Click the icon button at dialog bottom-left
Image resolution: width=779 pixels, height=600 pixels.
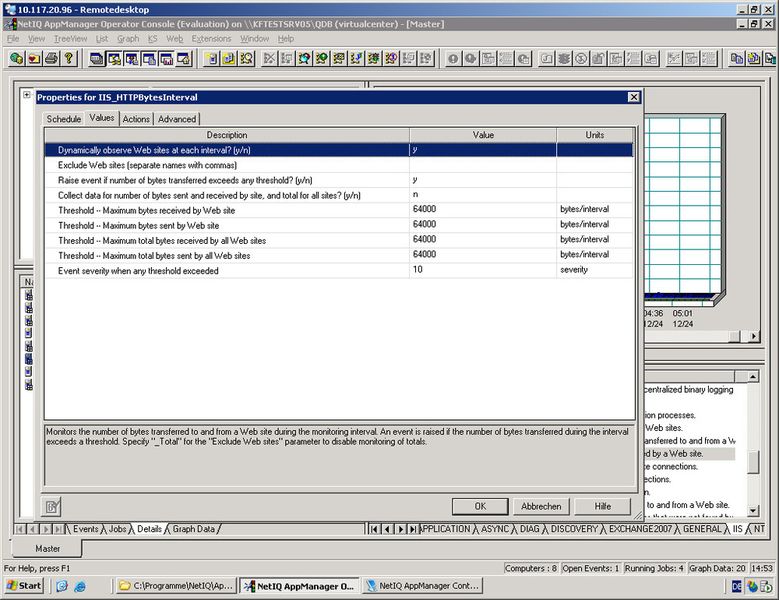[x=53, y=506]
